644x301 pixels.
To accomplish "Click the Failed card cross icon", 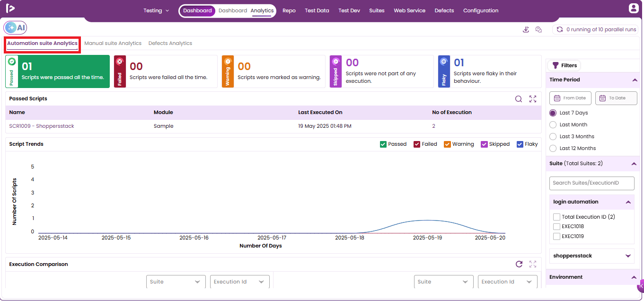I will tap(120, 62).
